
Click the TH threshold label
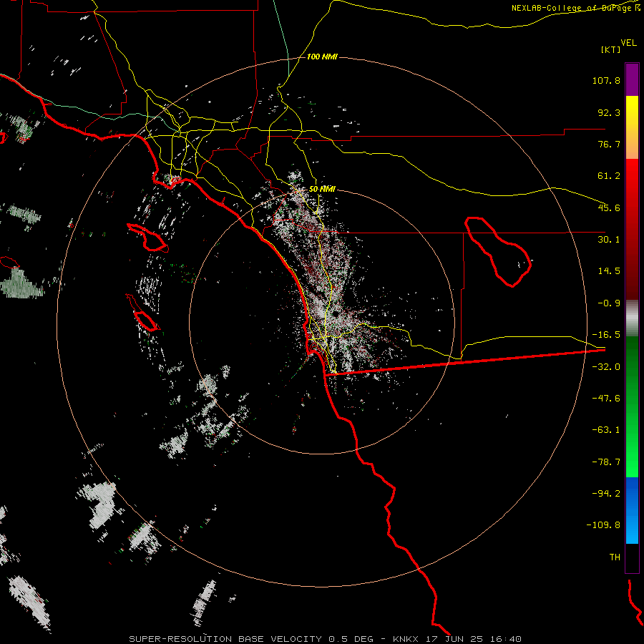[x=615, y=557]
